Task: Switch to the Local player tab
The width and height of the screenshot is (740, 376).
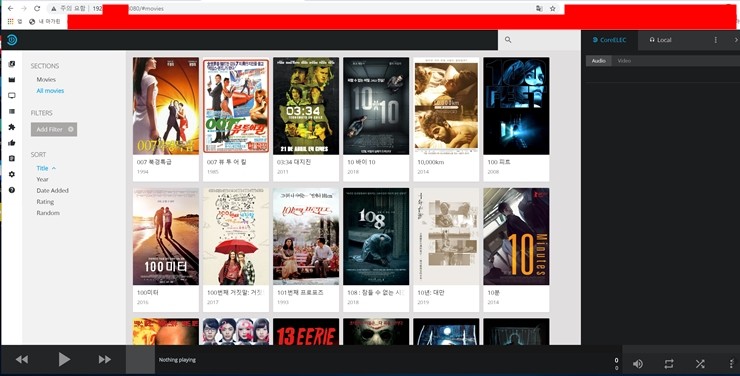Action: click(x=660, y=40)
